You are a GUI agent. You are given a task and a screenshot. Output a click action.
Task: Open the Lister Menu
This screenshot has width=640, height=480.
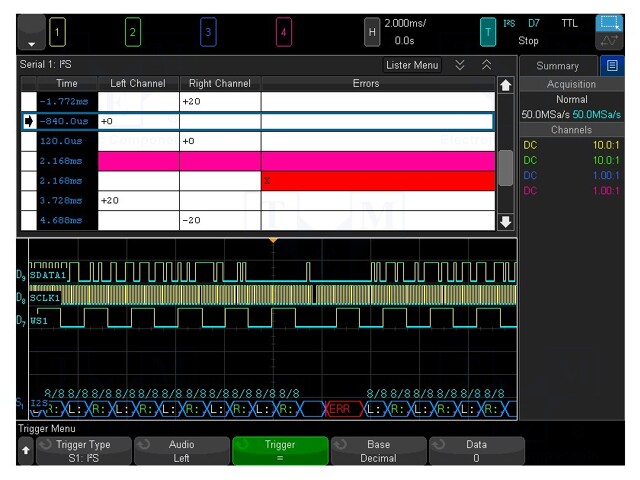[x=413, y=65]
